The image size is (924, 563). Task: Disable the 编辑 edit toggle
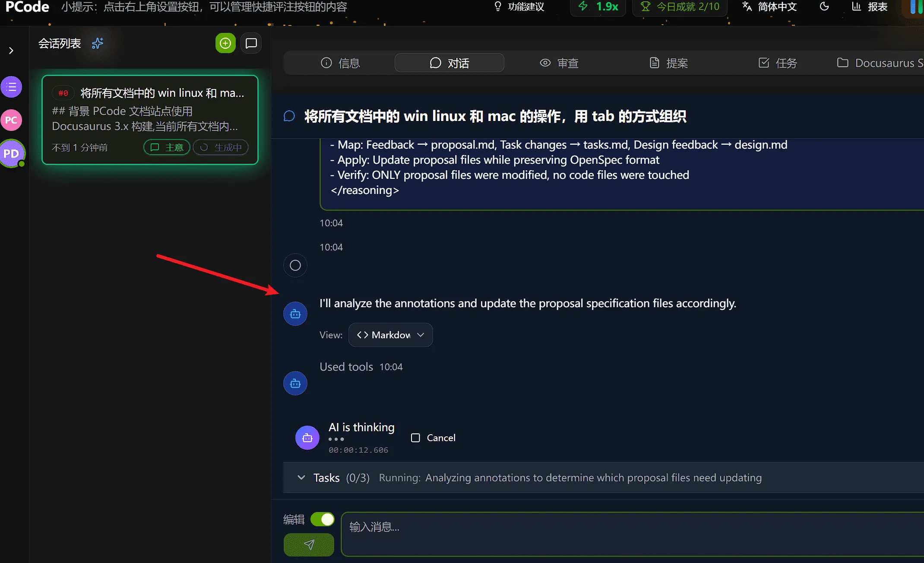(322, 519)
